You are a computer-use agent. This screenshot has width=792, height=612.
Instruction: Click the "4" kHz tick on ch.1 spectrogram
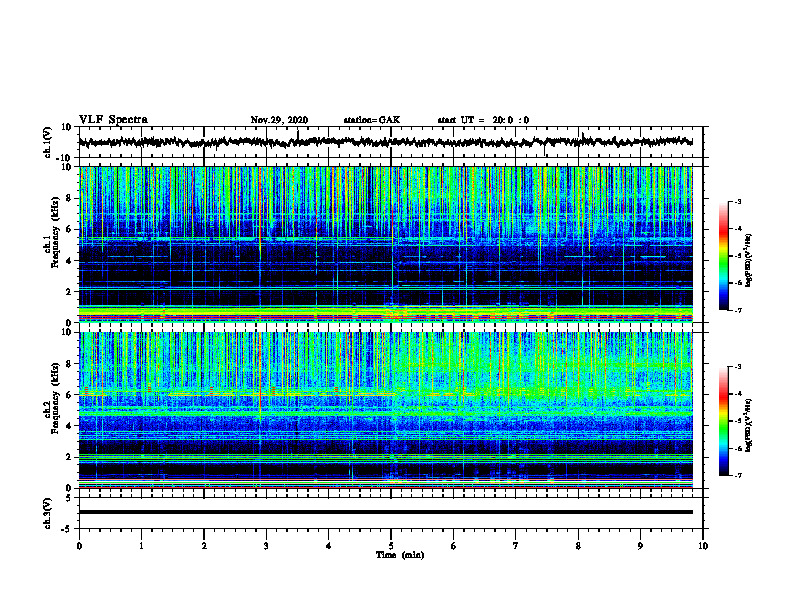pyautogui.click(x=70, y=261)
